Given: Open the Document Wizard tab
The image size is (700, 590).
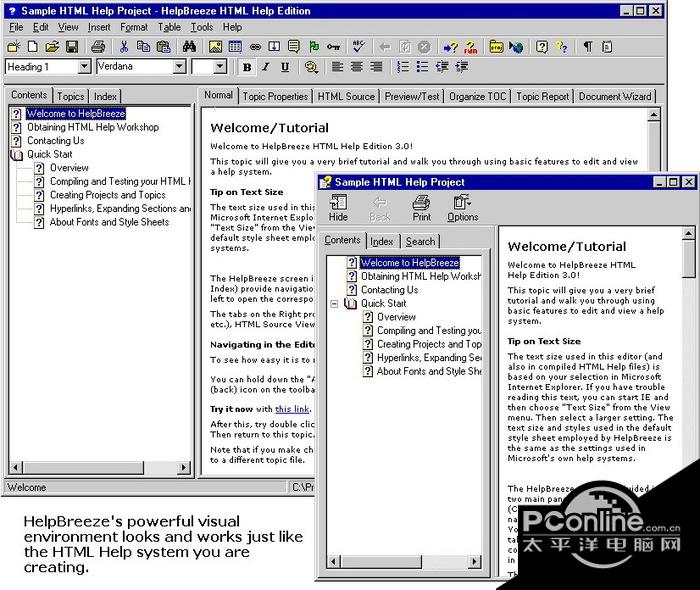Looking at the screenshot, I should (615, 96).
